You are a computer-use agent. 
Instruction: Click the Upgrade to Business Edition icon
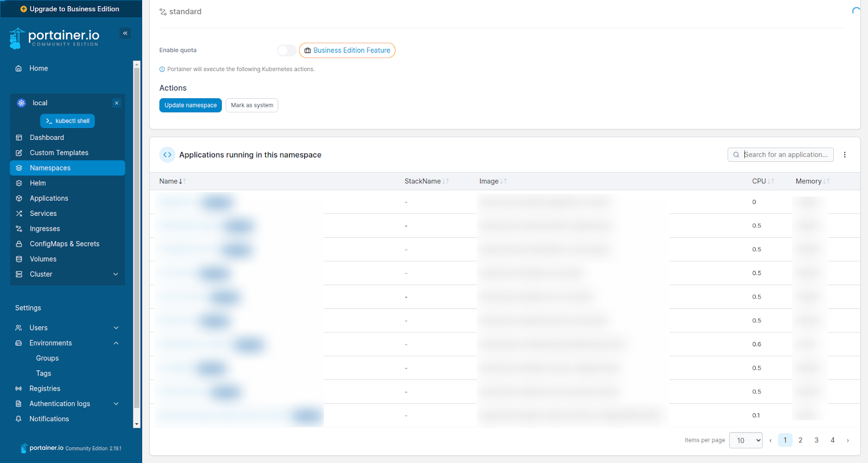pyautogui.click(x=23, y=9)
